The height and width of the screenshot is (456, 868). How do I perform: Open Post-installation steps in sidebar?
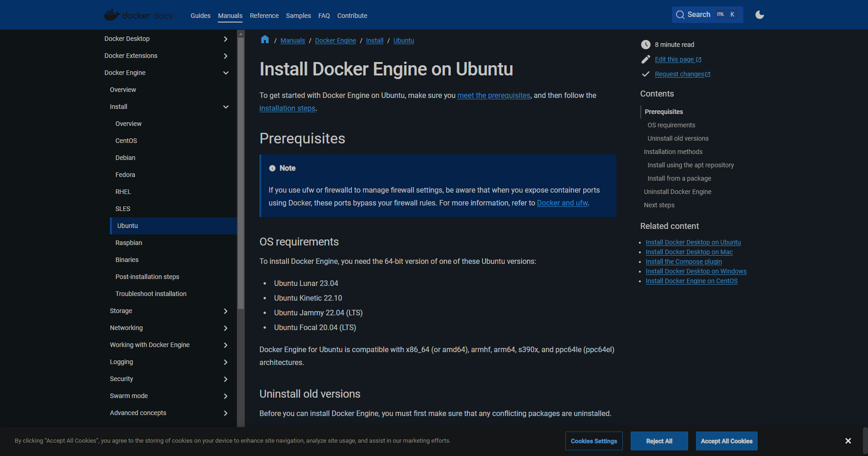point(147,277)
